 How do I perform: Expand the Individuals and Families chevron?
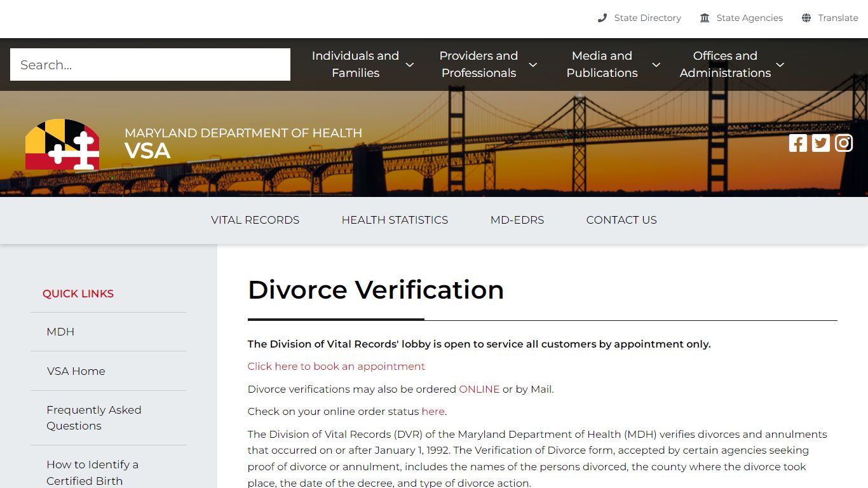410,65
